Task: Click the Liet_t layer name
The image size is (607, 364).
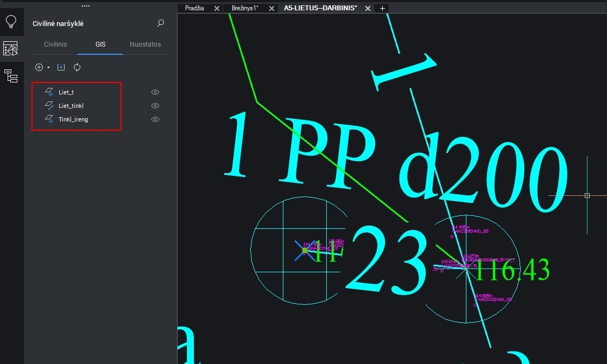Action: tap(66, 92)
